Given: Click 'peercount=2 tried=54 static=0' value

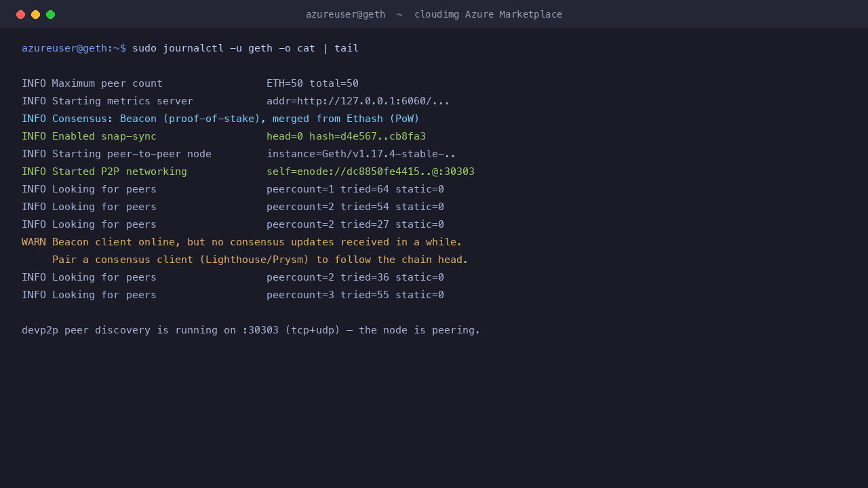Looking at the screenshot, I should point(355,207).
